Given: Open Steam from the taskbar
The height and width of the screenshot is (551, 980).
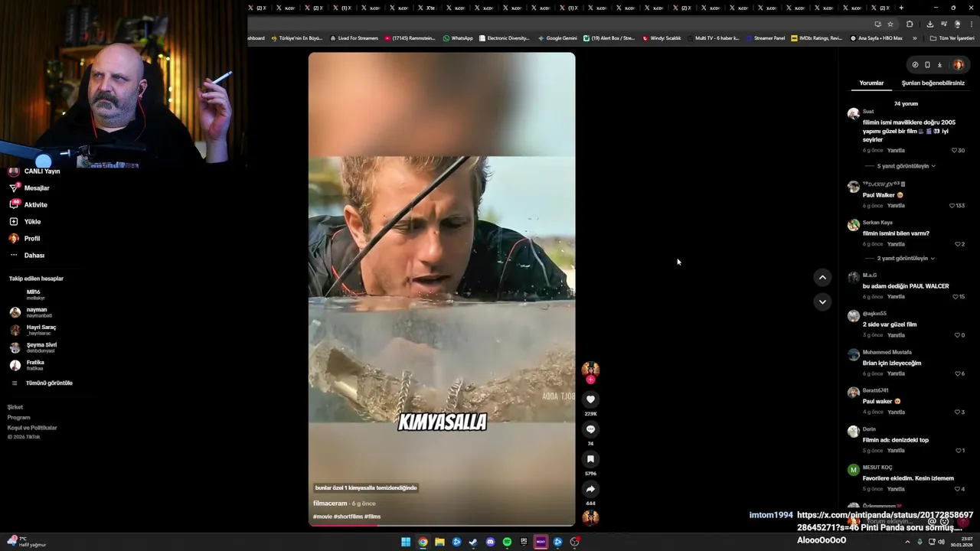Looking at the screenshot, I should point(473,542).
